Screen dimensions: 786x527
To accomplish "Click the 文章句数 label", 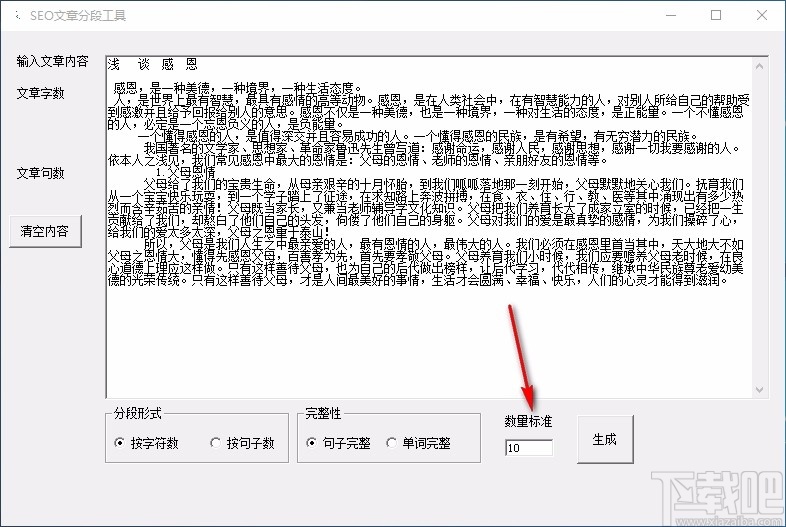I will click(41, 173).
